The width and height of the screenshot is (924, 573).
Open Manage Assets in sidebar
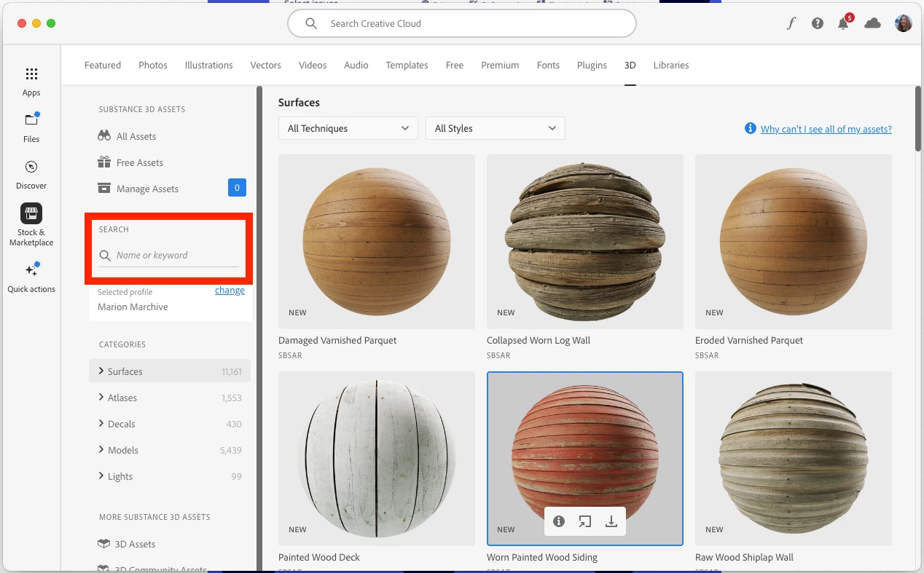click(147, 189)
